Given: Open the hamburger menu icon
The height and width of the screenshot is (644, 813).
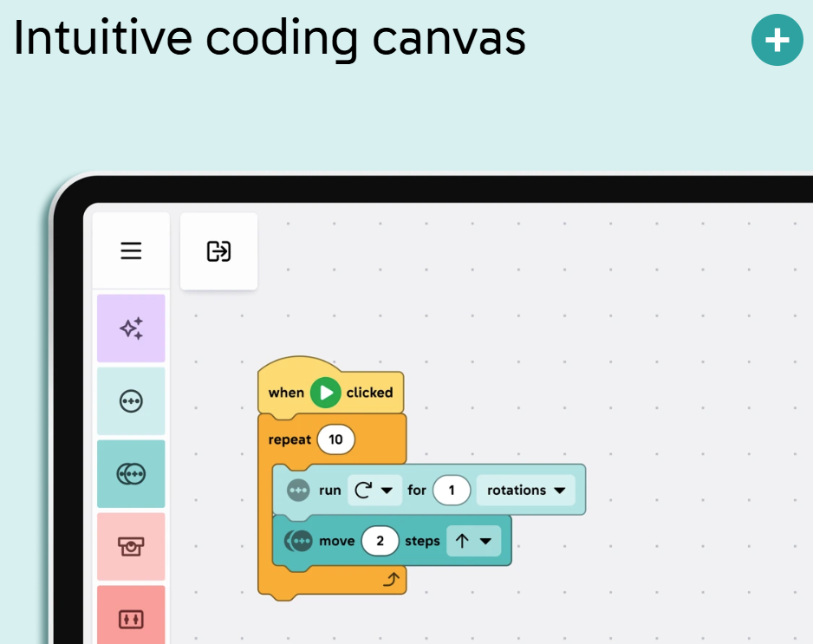Looking at the screenshot, I should point(131,251).
